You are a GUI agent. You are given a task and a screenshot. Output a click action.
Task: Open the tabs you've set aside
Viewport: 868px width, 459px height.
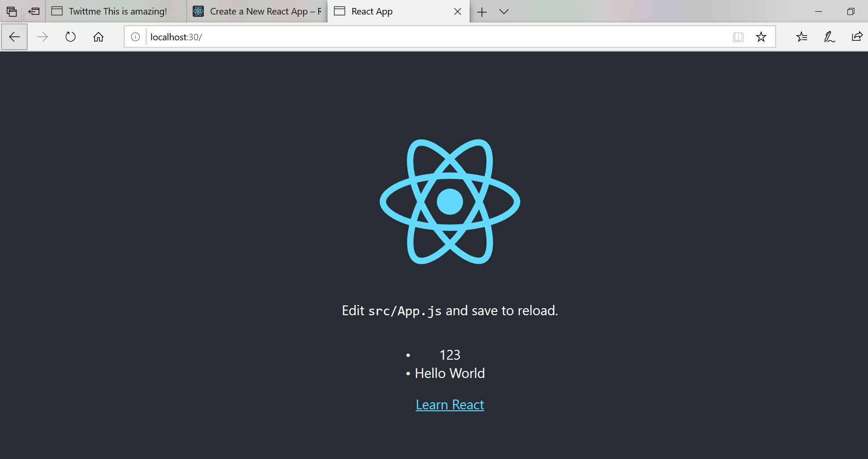coord(12,11)
